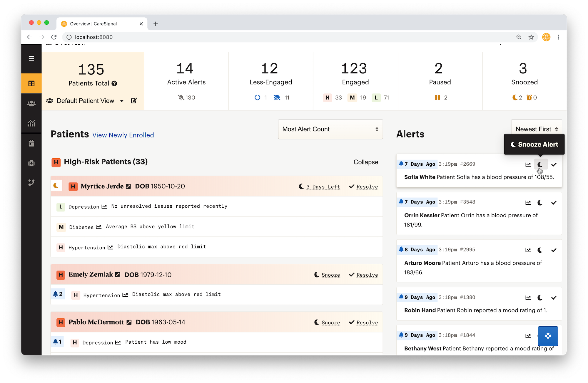Open the blue help widget button
The width and height of the screenshot is (588, 383).
(548, 336)
